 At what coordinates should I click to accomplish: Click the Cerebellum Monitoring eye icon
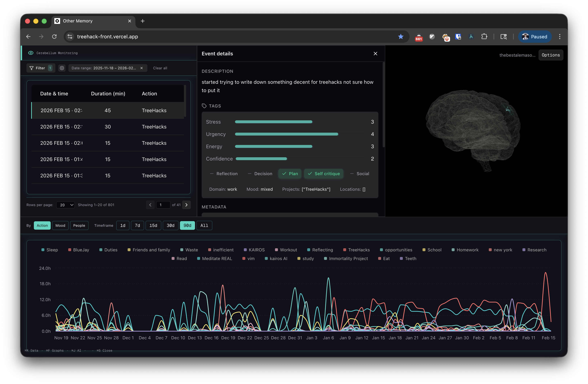[31, 53]
